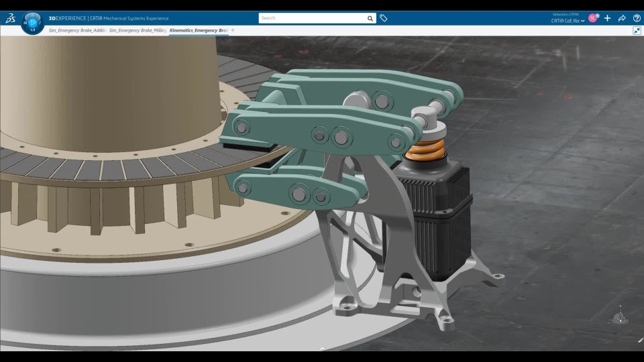Viewport: 644px width, 362px height.
Task: Click the Share arrow icon
Action: pyautogui.click(x=622, y=18)
